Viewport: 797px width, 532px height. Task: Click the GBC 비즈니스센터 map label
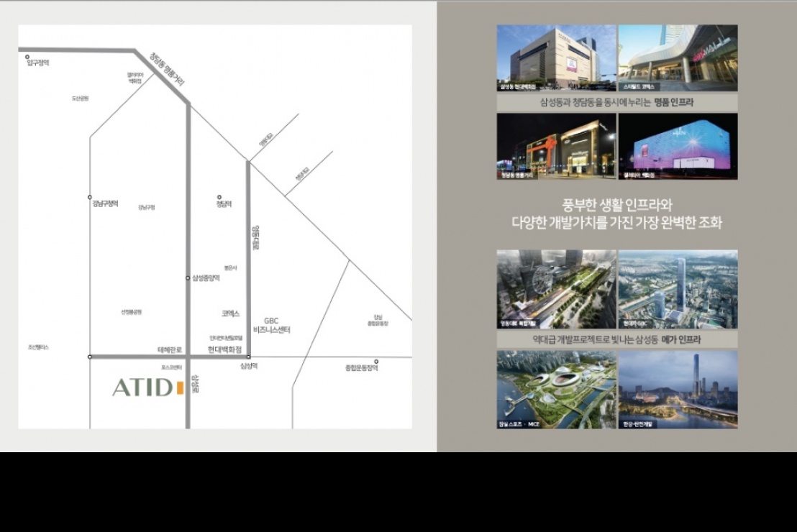tap(271, 325)
